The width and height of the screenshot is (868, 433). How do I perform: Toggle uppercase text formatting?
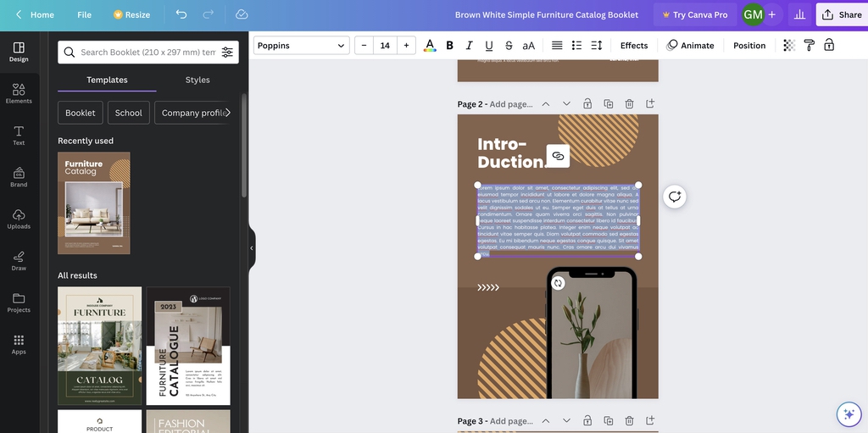tap(529, 46)
